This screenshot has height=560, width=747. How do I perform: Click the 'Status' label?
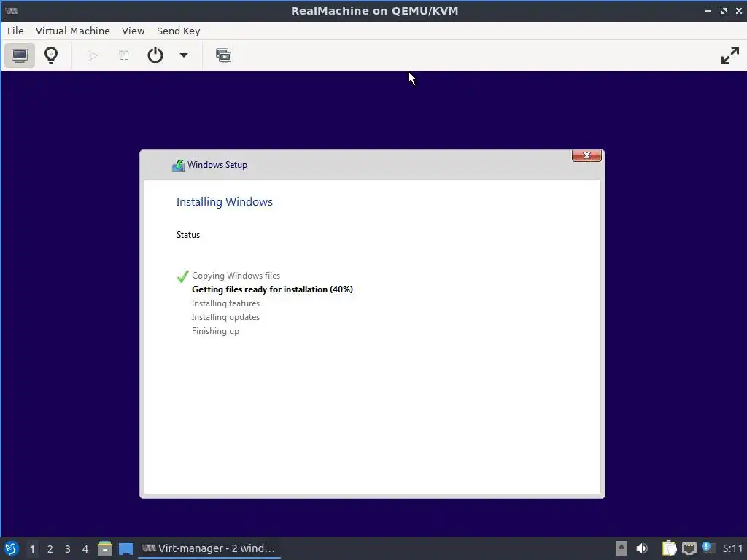[x=188, y=235]
